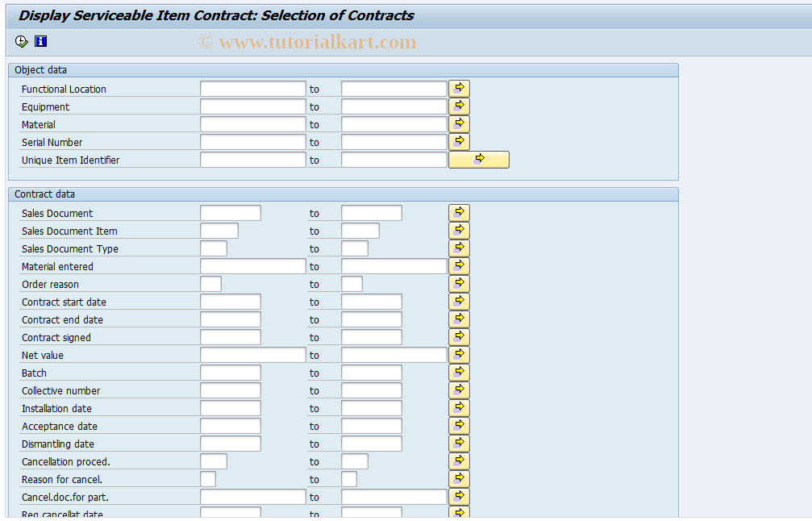Open multiple selection for Net value
Image resolution: width=812 pixels, height=521 pixels.
pyautogui.click(x=458, y=354)
